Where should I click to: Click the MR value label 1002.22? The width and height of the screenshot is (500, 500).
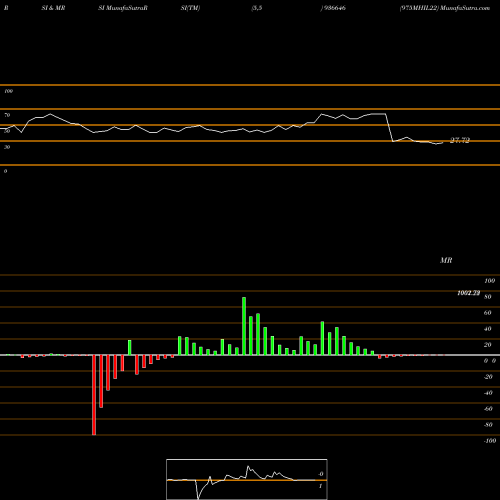(x=469, y=293)
